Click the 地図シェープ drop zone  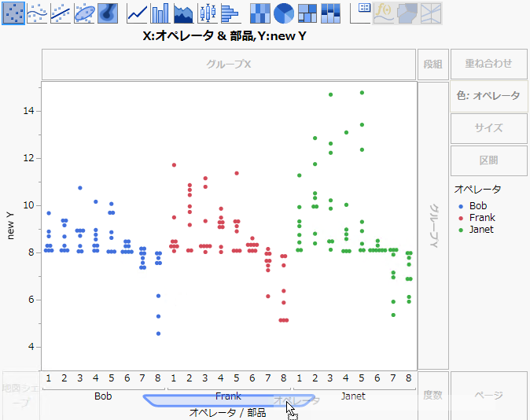[x=21, y=396]
